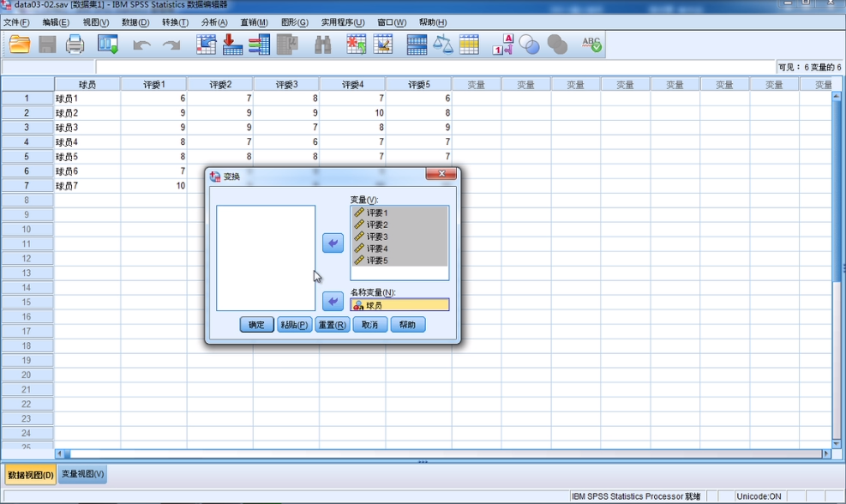Click the Print icon
Viewport: 846px width, 504px height.
[75, 45]
